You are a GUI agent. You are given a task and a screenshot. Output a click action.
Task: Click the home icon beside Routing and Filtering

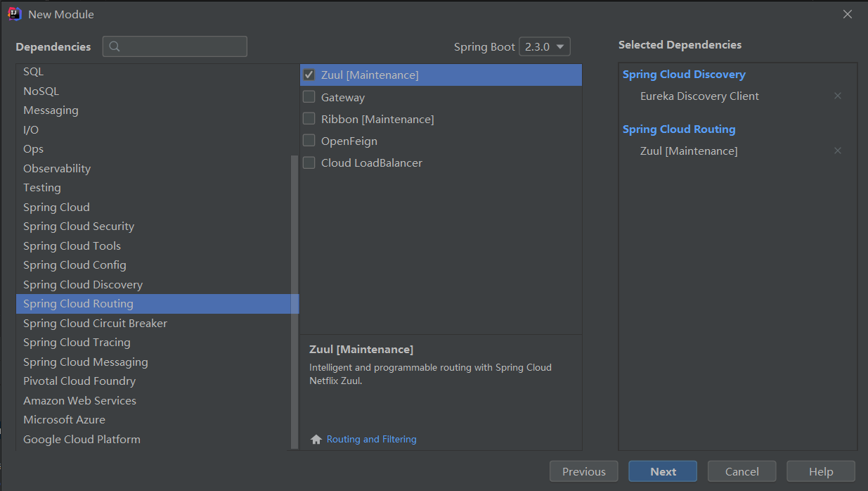click(316, 439)
